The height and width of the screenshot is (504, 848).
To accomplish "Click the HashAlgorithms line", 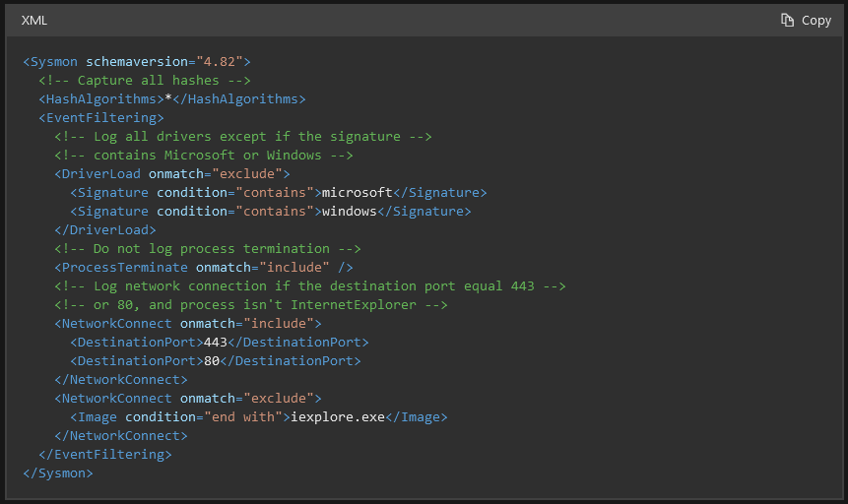I will (x=172, y=99).
